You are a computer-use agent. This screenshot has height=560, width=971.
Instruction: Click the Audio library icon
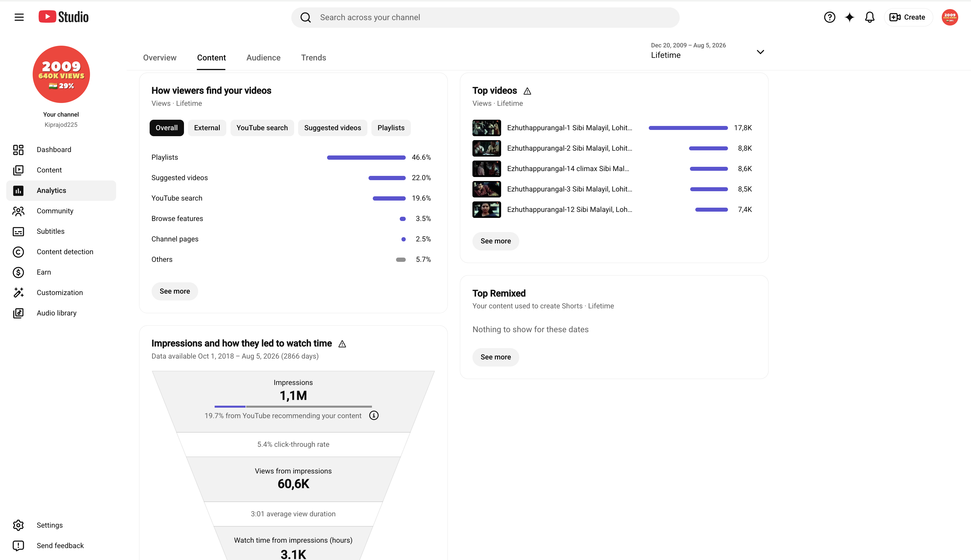[x=18, y=313]
